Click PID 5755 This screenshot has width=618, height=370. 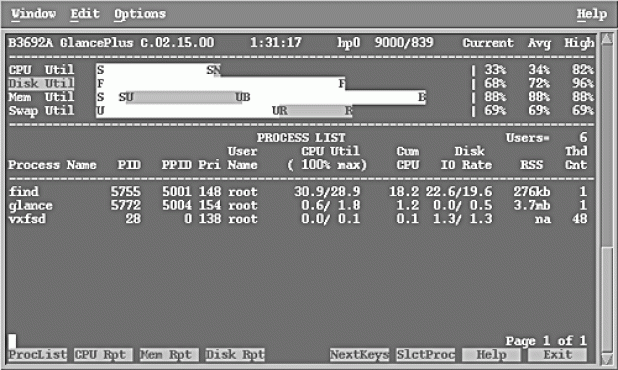pos(125,192)
